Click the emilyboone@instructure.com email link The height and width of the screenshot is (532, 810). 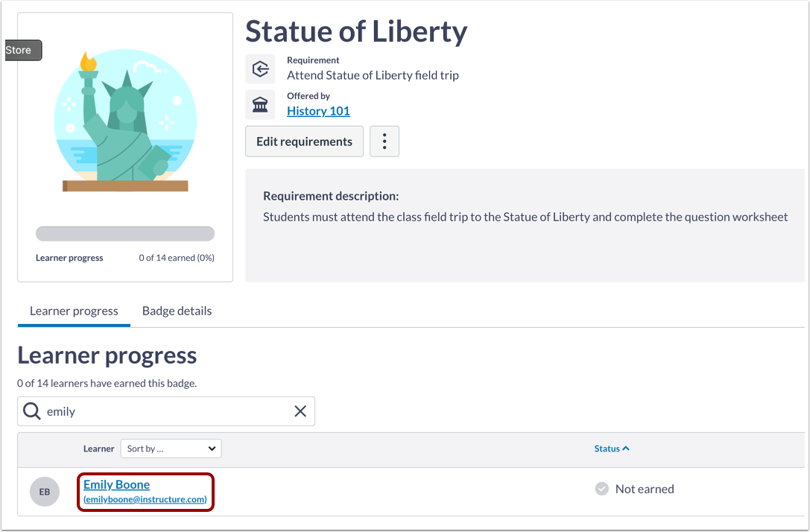click(145, 499)
